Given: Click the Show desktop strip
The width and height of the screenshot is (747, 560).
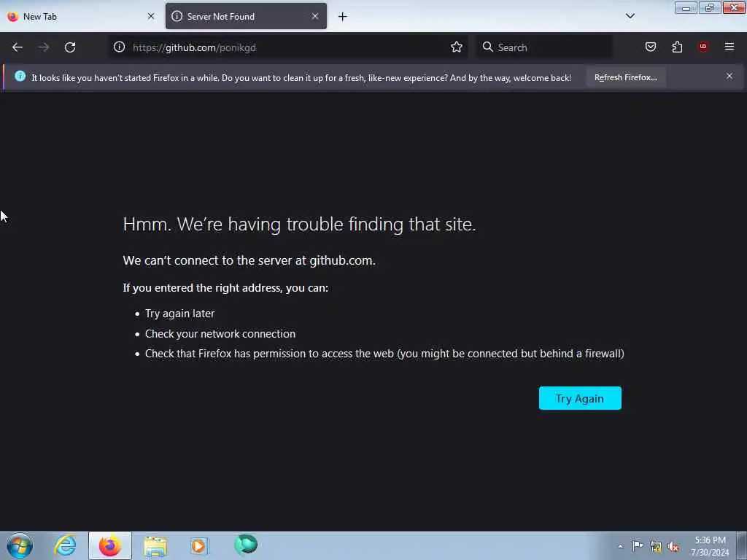Looking at the screenshot, I should (x=742, y=545).
